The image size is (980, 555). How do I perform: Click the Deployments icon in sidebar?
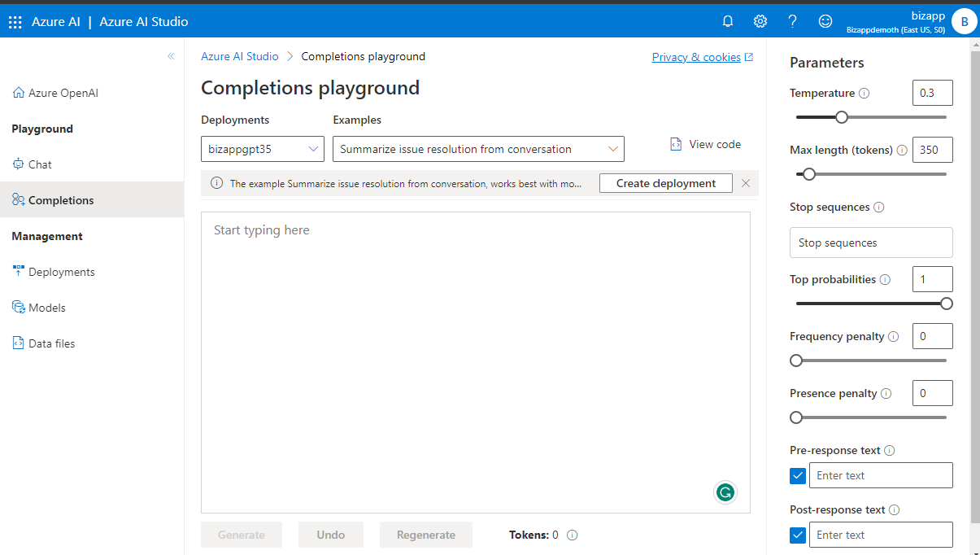pos(19,272)
